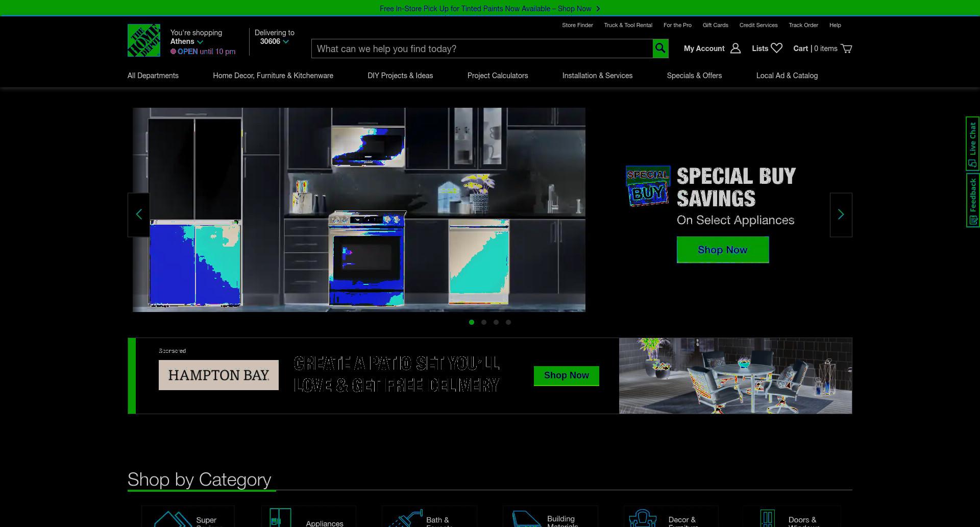Image resolution: width=980 pixels, height=527 pixels.
Task: Click the Cart 0 items text
Action: pyautogui.click(x=815, y=49)
